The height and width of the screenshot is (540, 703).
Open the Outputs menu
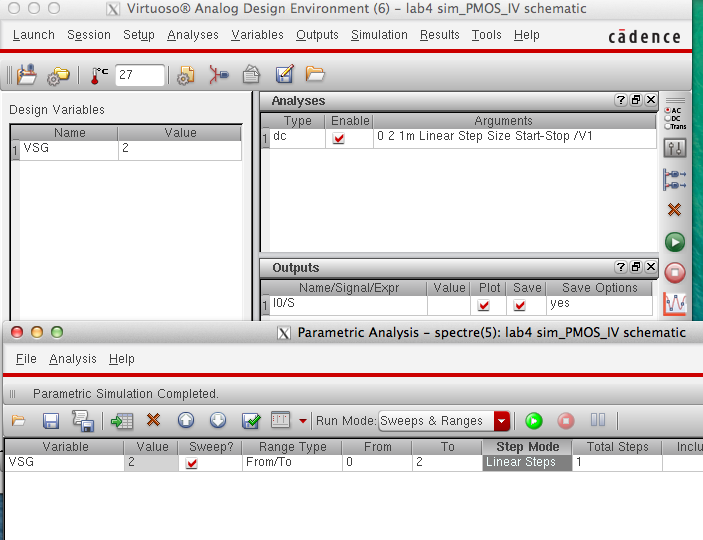click(317, 35)
